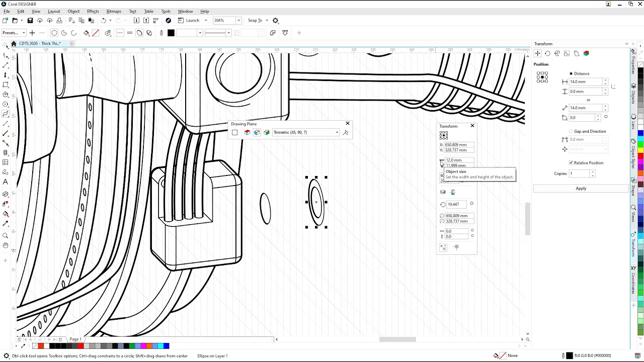Open the Options gear icon in the toolbar
The image size is (644, 362).
275,21
